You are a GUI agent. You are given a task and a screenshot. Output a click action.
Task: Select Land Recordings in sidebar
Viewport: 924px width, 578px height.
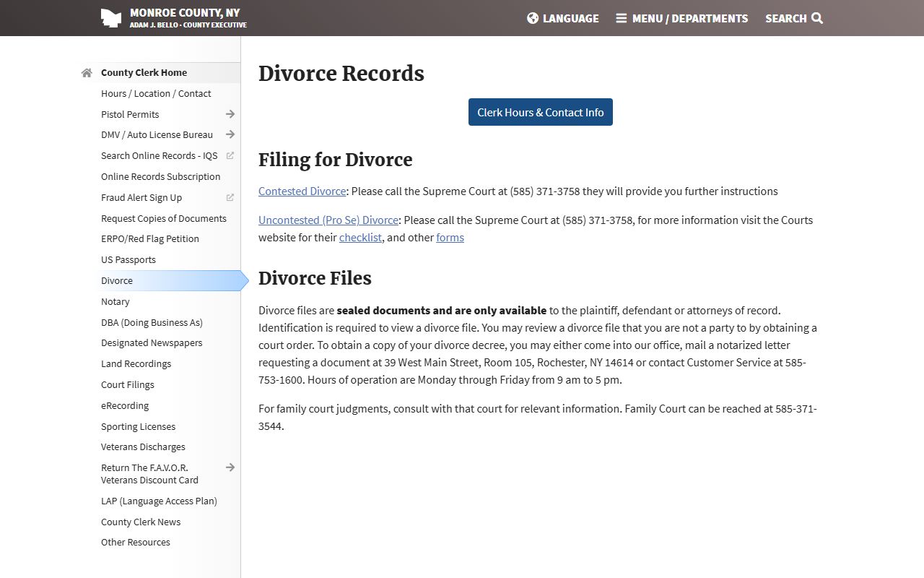coord(136,363)
